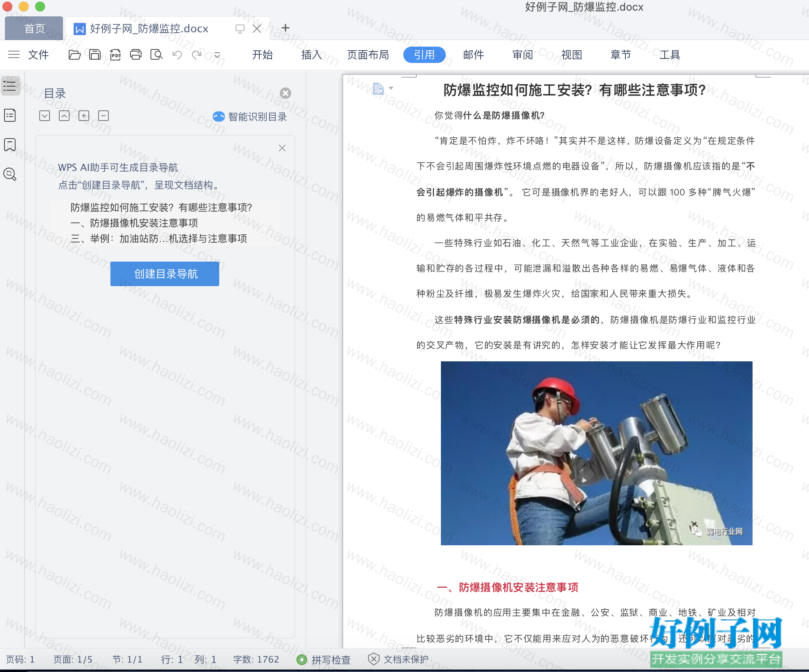Open the 文件 hamburger menu icon

pyautogui.click(x=14, y=54)
